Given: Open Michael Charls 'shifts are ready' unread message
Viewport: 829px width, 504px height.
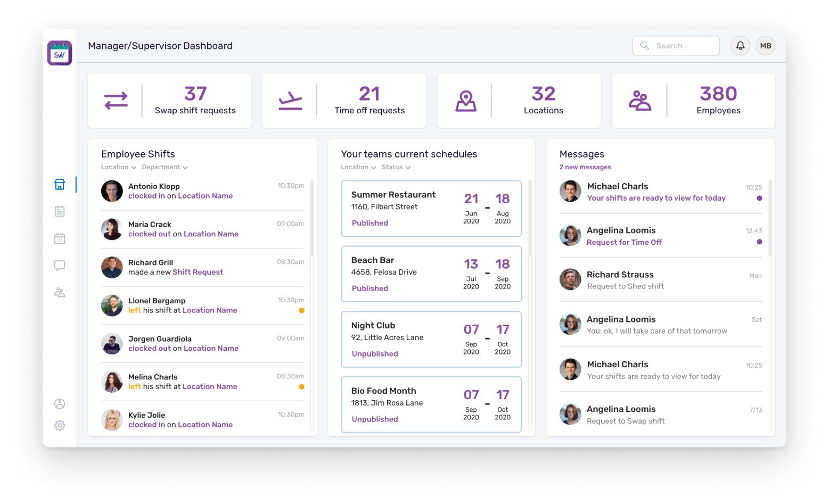Looking at the screenshot, I should 661,192.
